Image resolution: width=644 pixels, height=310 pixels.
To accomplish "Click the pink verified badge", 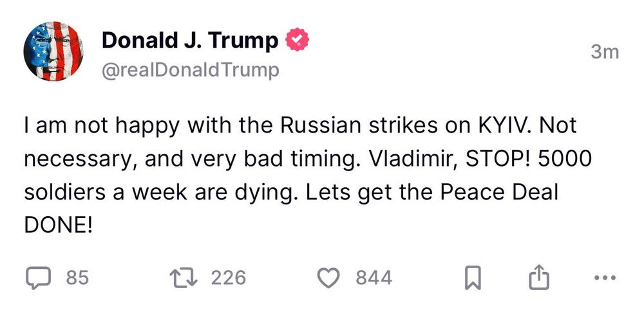I will click(298, 41).
